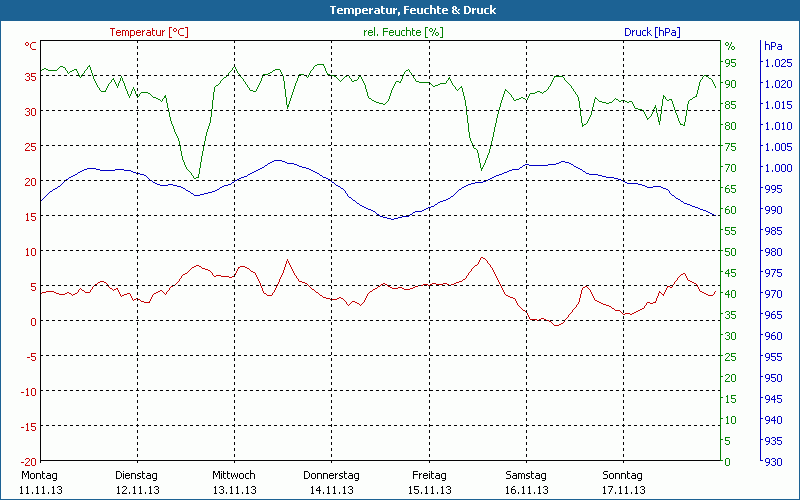Click the humidity tick '75'
Screen dimensions: 800x500
coord(731,147)
